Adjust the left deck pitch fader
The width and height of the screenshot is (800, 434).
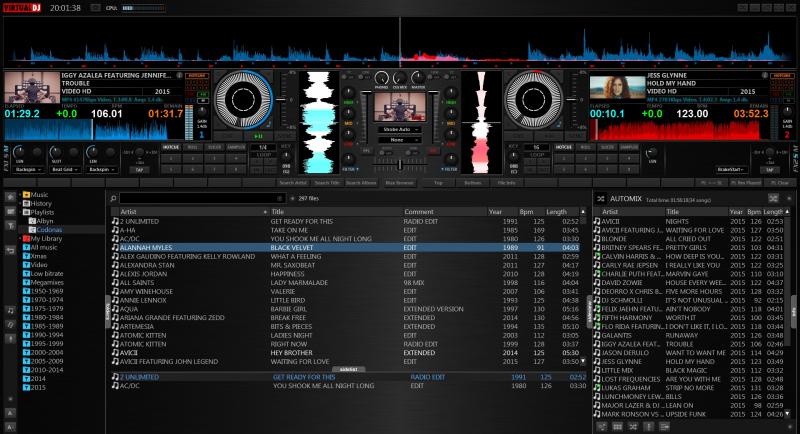coord(281,100)
